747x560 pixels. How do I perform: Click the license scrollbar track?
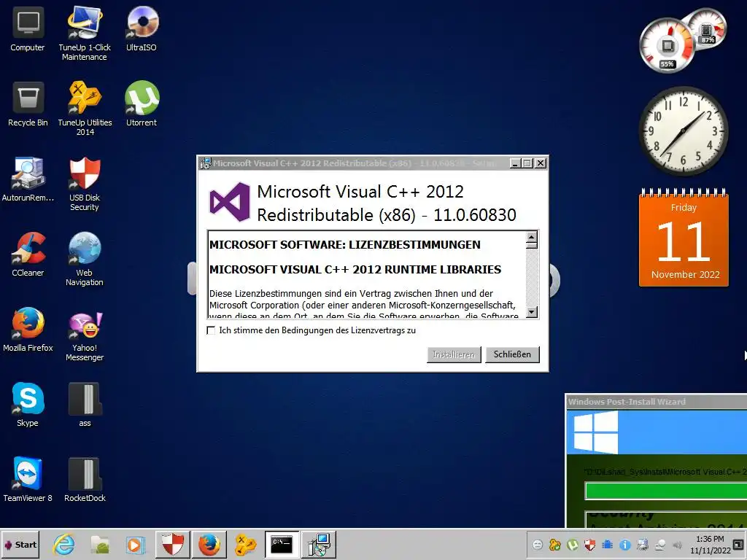coord(532,277)
